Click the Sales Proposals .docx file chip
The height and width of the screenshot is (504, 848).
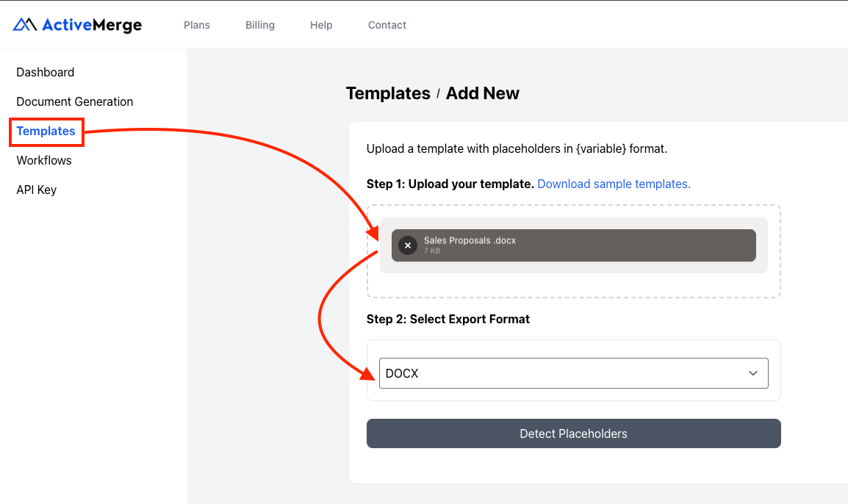573,245
